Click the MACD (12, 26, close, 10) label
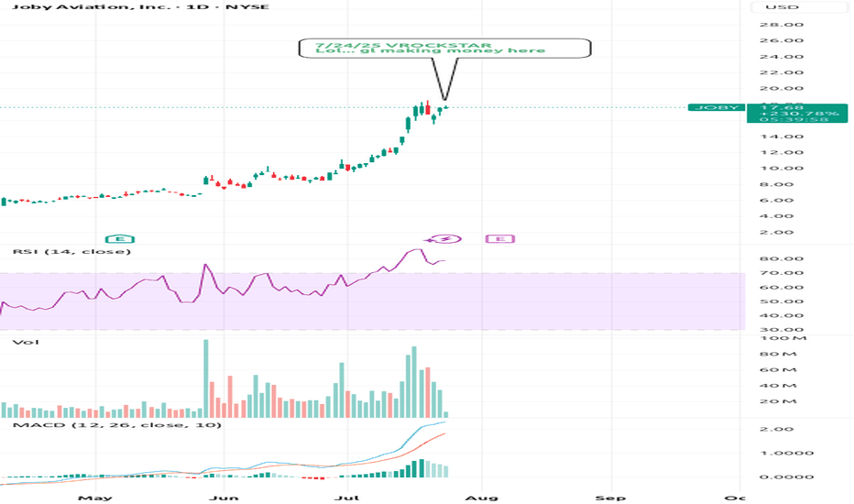The height and width of the screenshot is (504, 854). (117, 424)
